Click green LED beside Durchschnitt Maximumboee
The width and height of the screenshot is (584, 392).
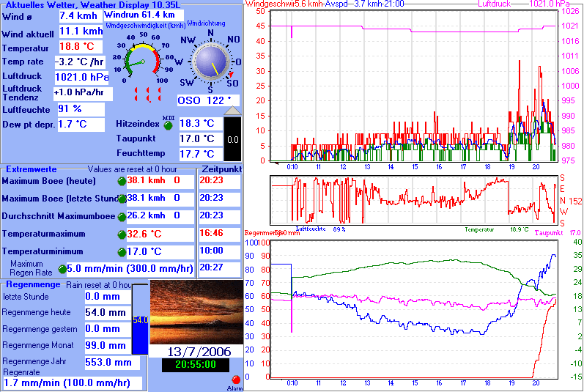pyautogui.click(x=122, y=217)
